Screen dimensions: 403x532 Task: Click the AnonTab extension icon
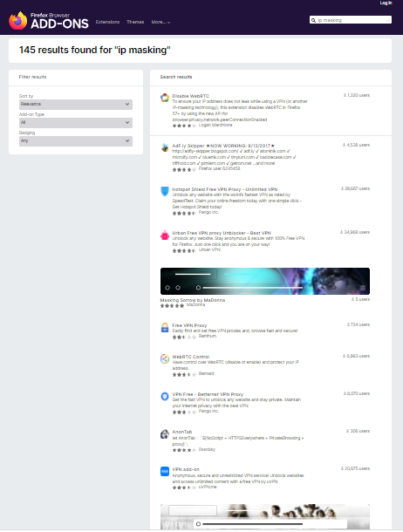coord(165,434)
